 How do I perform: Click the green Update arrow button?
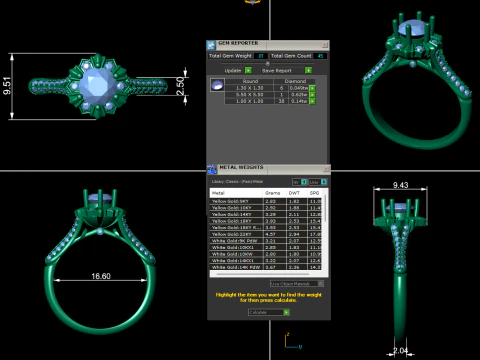tap(248, 70)
